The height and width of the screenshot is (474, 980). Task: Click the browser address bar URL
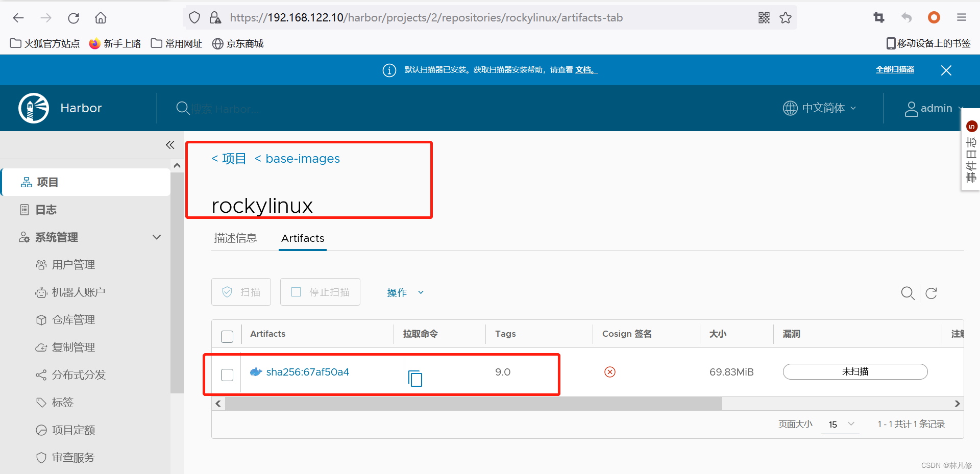tap(426, 18)
